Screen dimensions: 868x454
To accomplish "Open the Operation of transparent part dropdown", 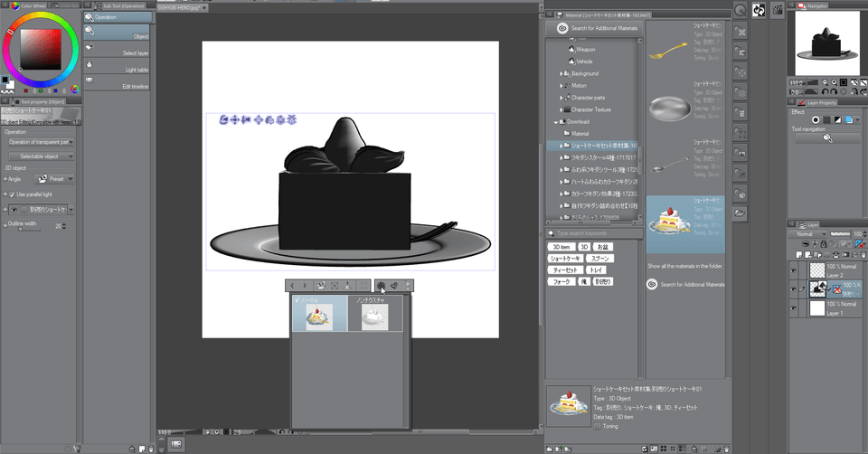I will 41,142.
